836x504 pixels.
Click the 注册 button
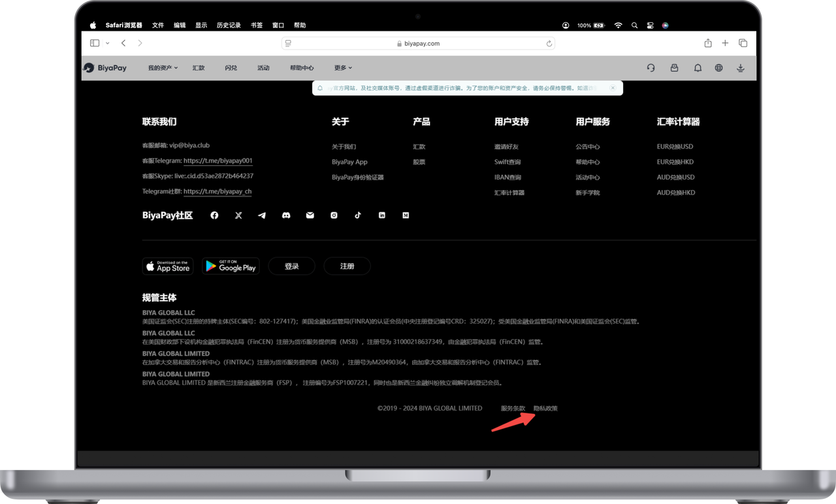pos(347,266)
